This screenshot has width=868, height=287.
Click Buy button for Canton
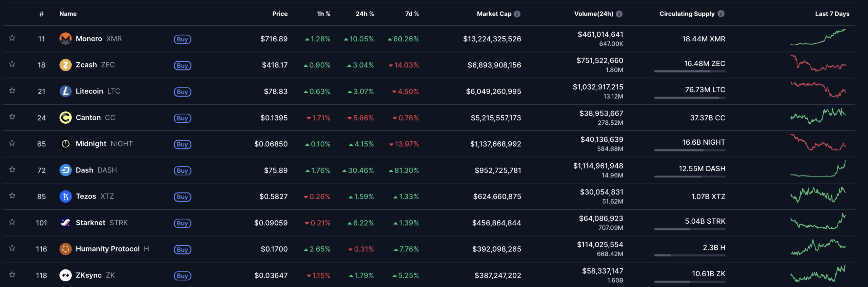[x=182, y=118]
